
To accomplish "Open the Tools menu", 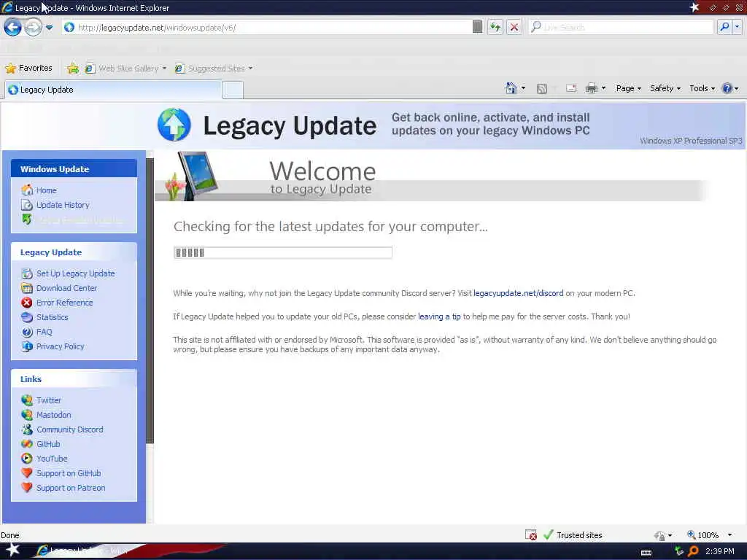I will point(703,88).
